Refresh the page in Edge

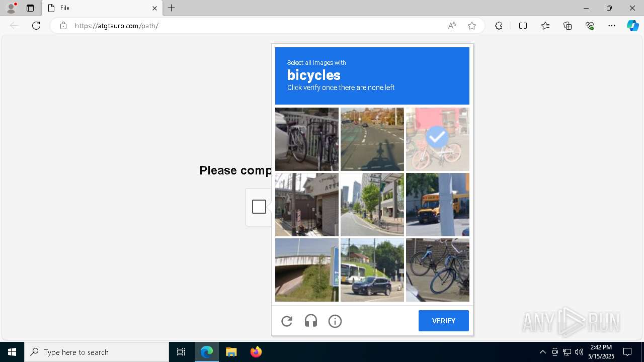click(36, 26)
